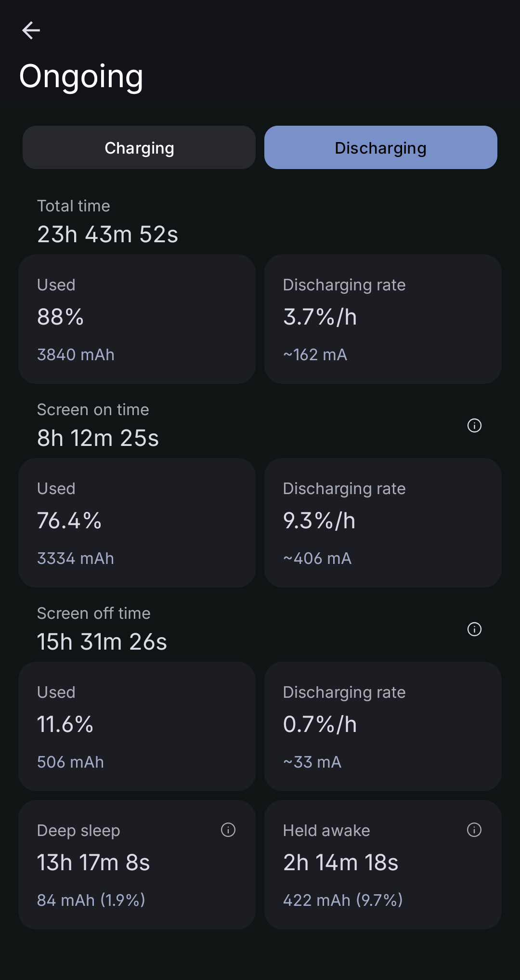Image resolution: width=520 pixels, height=980 pixels.
Task: Tap the back arrow icon
Action: pos(31,30)
